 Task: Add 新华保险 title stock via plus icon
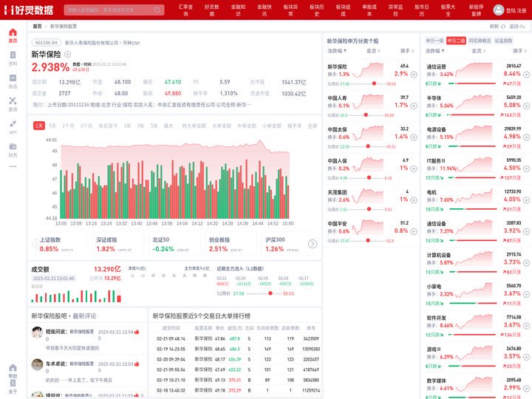(x=67, y=54)
